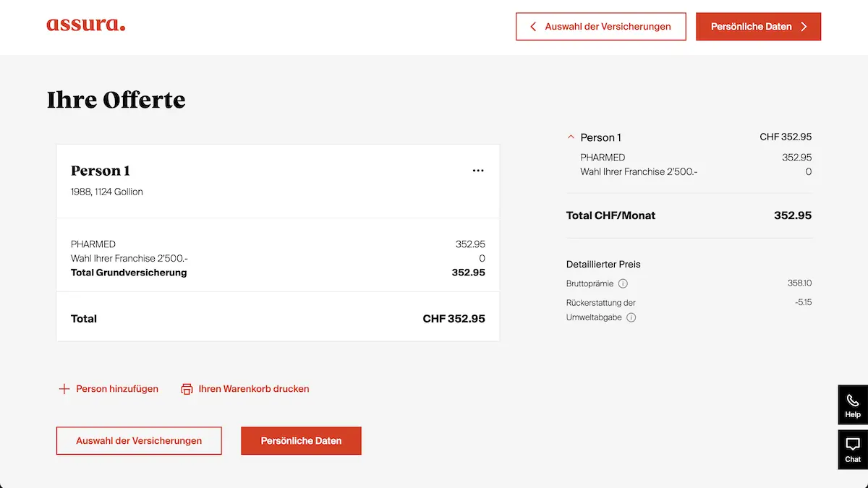Open the Chat widget

853,450
